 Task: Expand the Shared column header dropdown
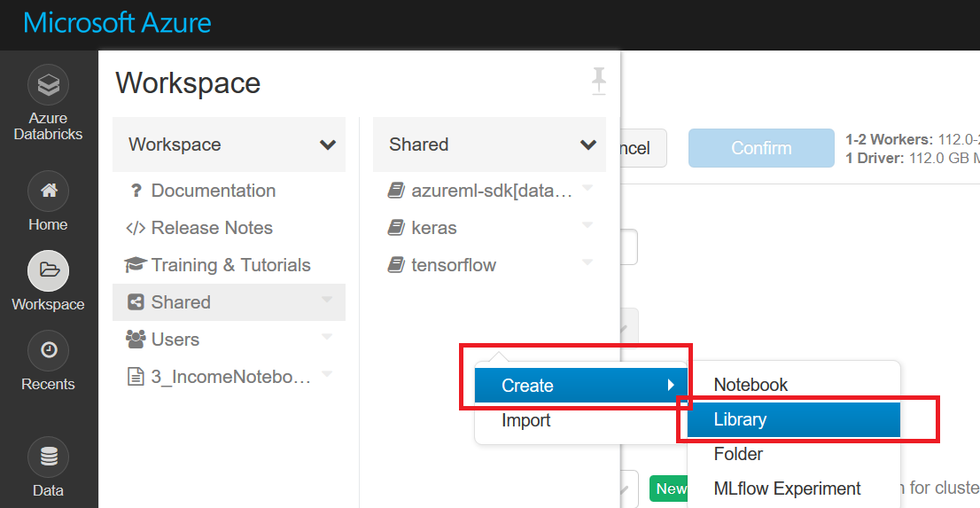click(x=587, y=145)
